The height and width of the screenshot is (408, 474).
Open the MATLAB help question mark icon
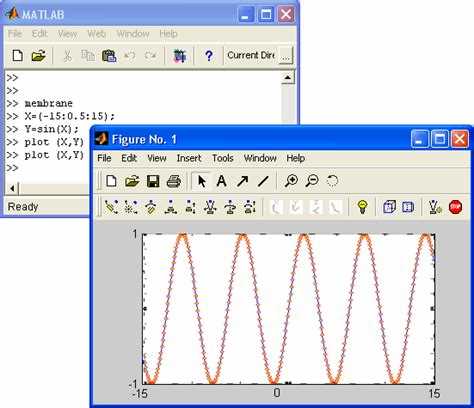(x=209, y=56)
